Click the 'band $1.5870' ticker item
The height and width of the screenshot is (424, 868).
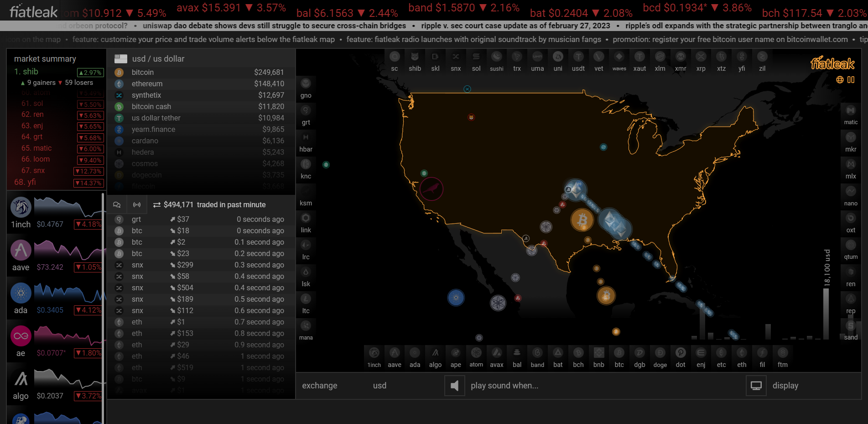tap(464, 8)
